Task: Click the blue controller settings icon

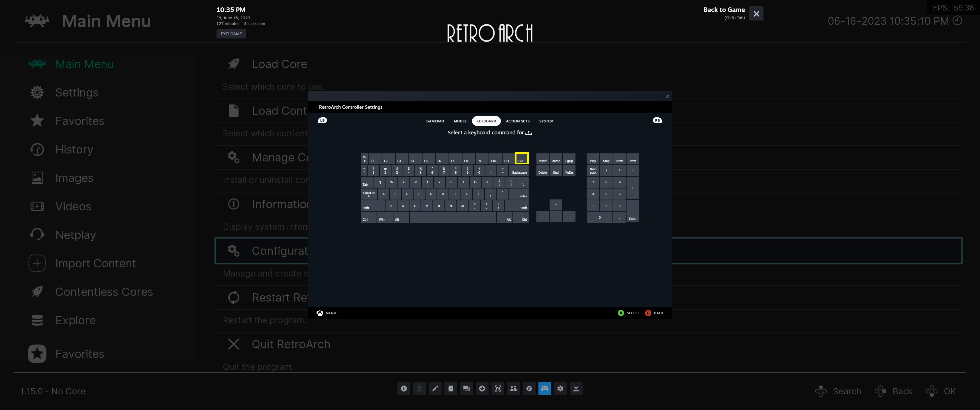Action: [x=545, y=388]
